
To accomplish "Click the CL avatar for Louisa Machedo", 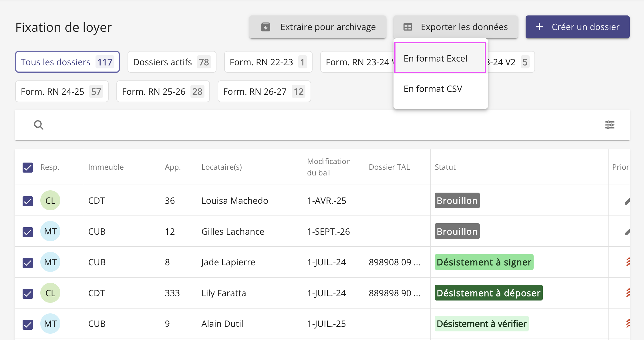I will click(50, 201).
